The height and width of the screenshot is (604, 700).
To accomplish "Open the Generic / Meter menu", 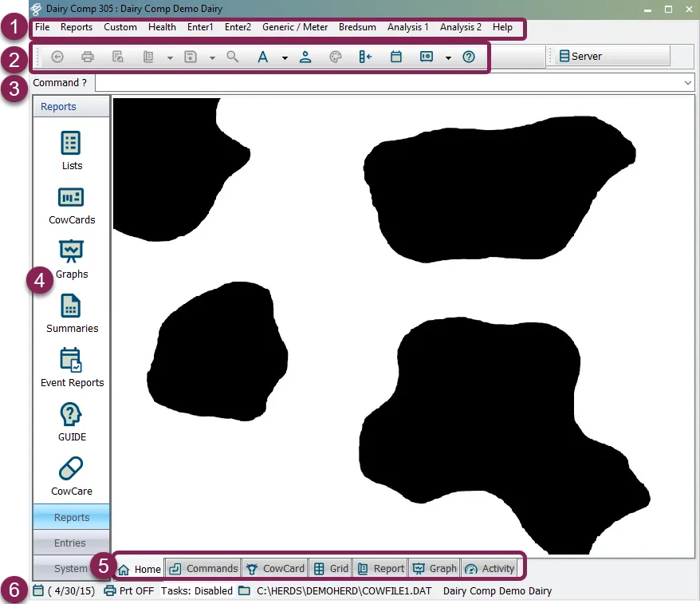I will [x=295, y=27].
